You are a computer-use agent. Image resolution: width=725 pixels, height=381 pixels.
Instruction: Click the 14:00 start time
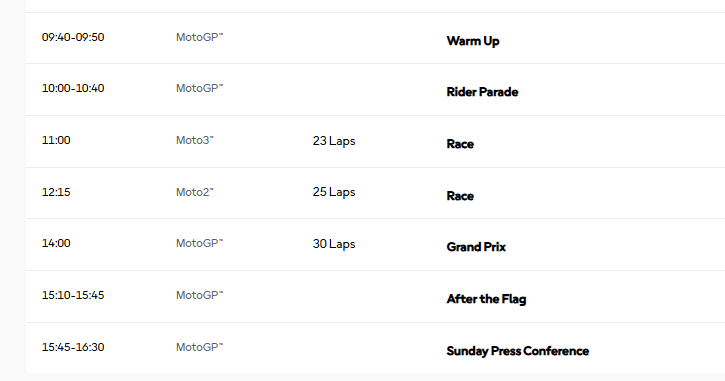56,243
